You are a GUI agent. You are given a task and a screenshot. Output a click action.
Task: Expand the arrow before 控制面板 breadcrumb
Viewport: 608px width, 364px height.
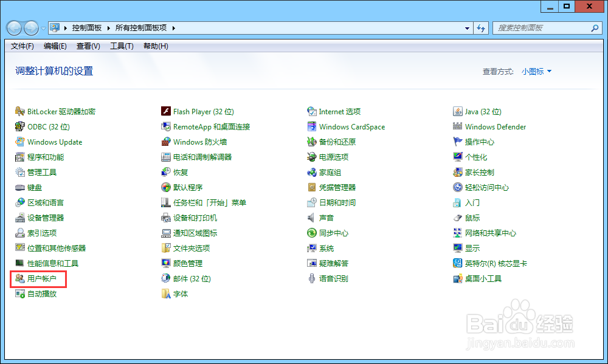(x=66, y=28)
